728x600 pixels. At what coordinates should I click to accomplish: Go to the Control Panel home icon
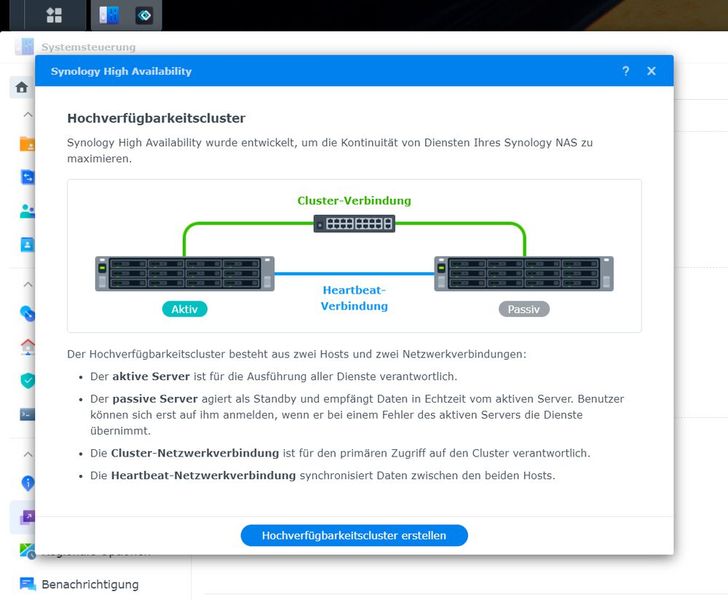click(22, 87)
